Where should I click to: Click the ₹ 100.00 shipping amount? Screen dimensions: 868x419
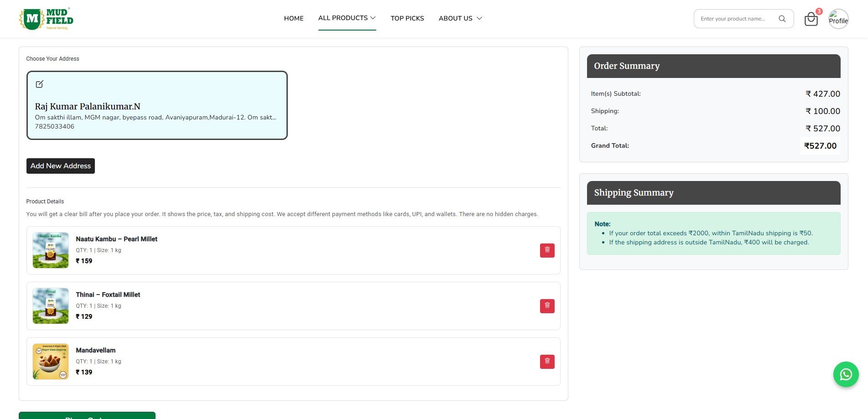click(823, 111)
